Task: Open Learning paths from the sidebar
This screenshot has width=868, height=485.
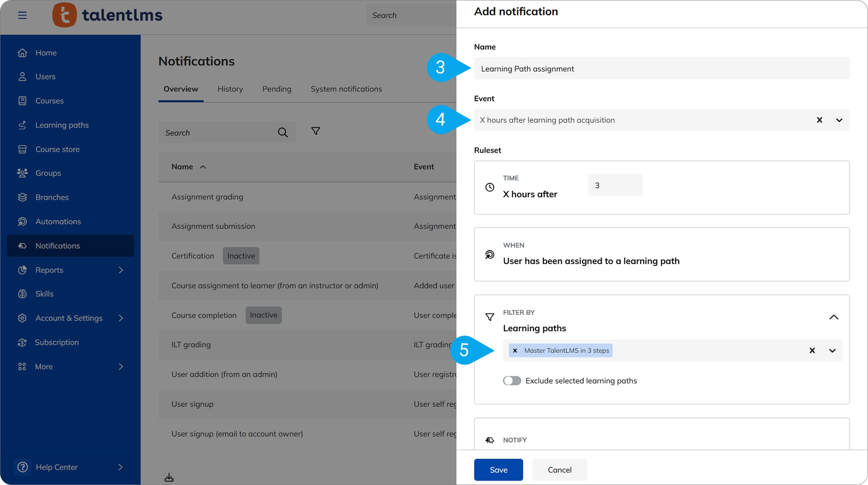Action: 62,125
